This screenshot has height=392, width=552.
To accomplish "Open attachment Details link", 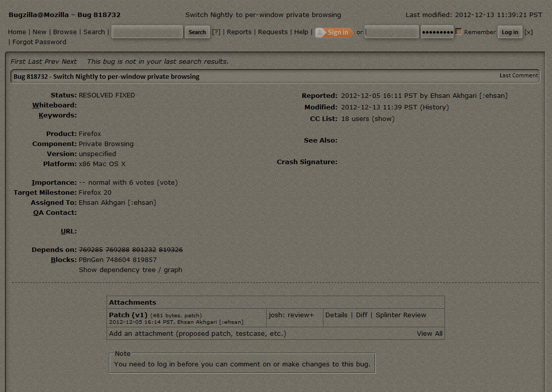I will pos(336,315).
